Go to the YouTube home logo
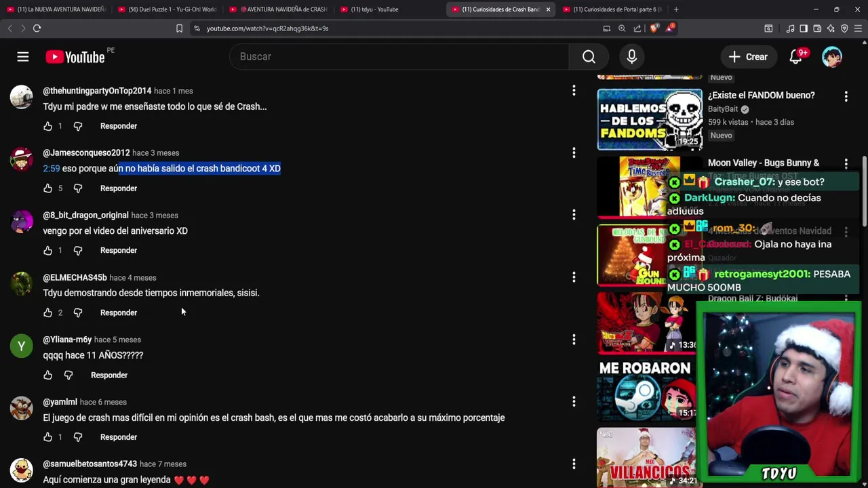 click(x=75, y=57)
